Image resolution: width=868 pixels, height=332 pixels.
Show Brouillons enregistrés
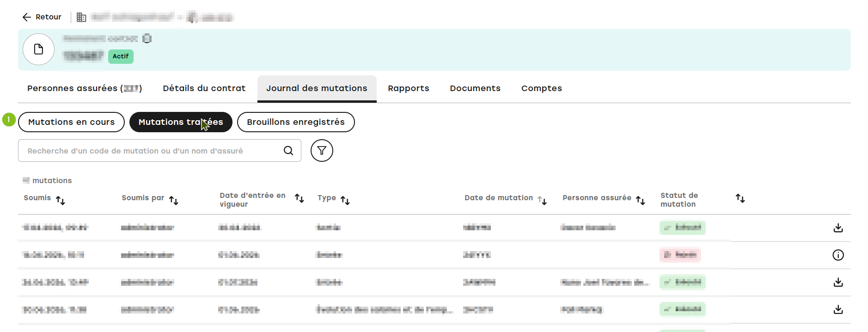[296, 122]
